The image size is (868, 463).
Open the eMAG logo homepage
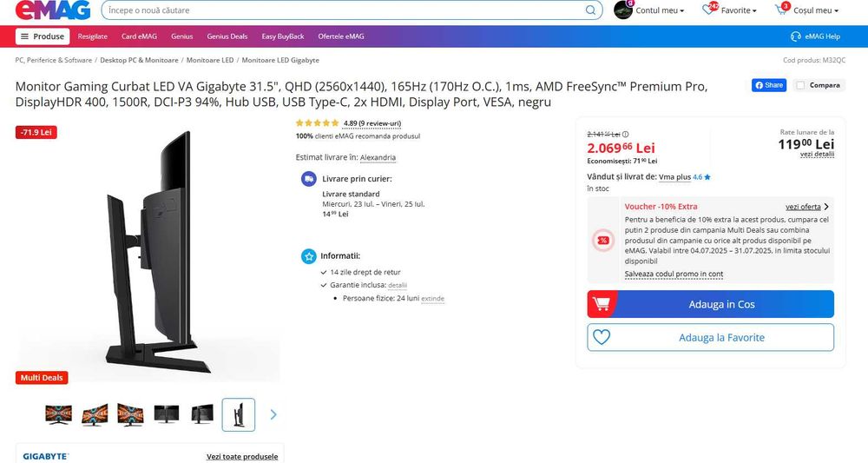[53, 10]
